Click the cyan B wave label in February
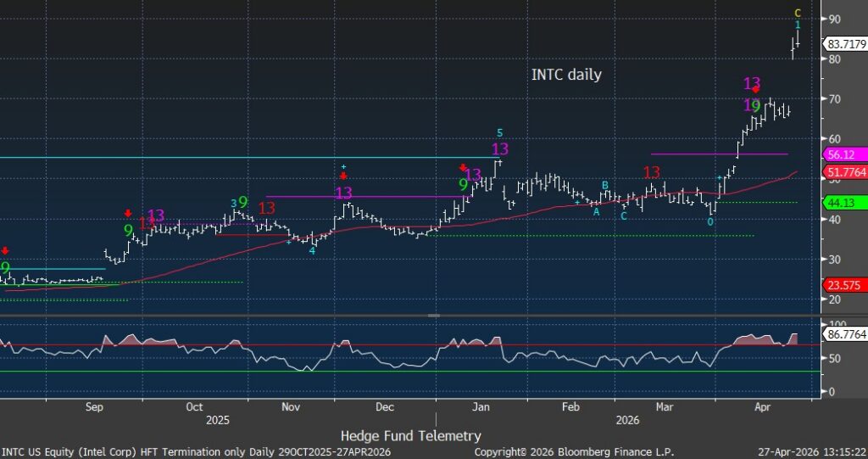 tap(605, 185)
